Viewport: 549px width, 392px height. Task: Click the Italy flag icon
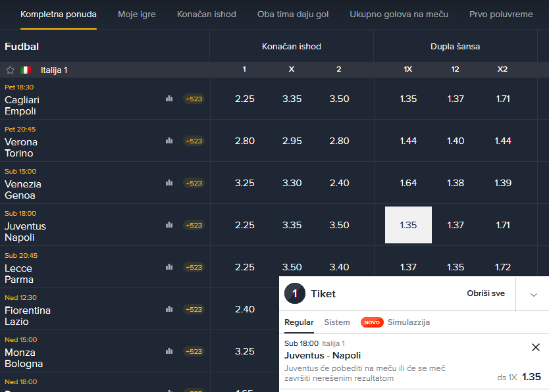[26, 70]
